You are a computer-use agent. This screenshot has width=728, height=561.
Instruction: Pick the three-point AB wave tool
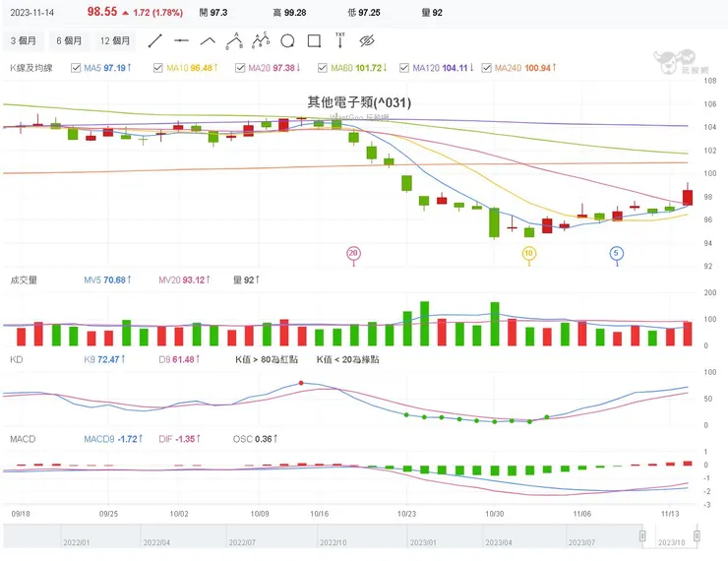pyautogui.click(x=234, y=41)
